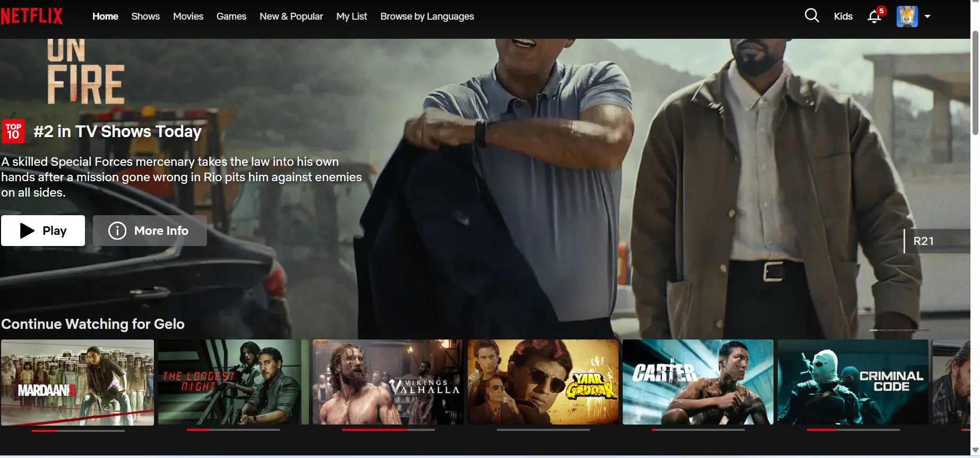Click the On Fire title logo
Image resolution: width=980 pixels, height=458 pixels.
click(86, 71)
